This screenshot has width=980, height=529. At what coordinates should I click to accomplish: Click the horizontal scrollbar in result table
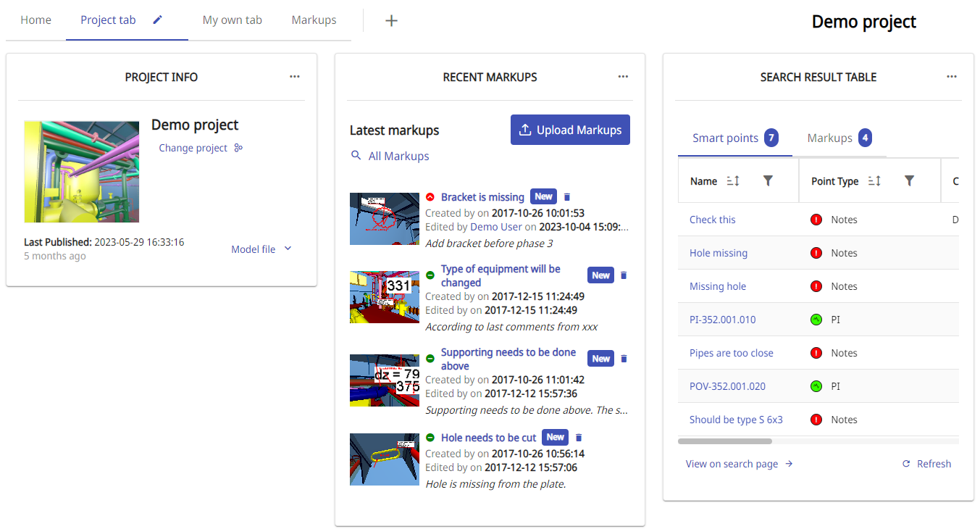pyautogui.click(x=725, y=441)
